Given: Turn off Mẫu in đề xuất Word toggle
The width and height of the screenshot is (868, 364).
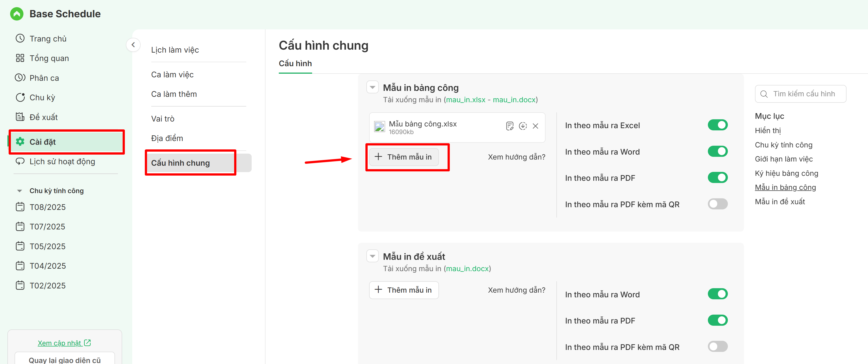Looking at the screenshot, I should (x=717, y=294).
